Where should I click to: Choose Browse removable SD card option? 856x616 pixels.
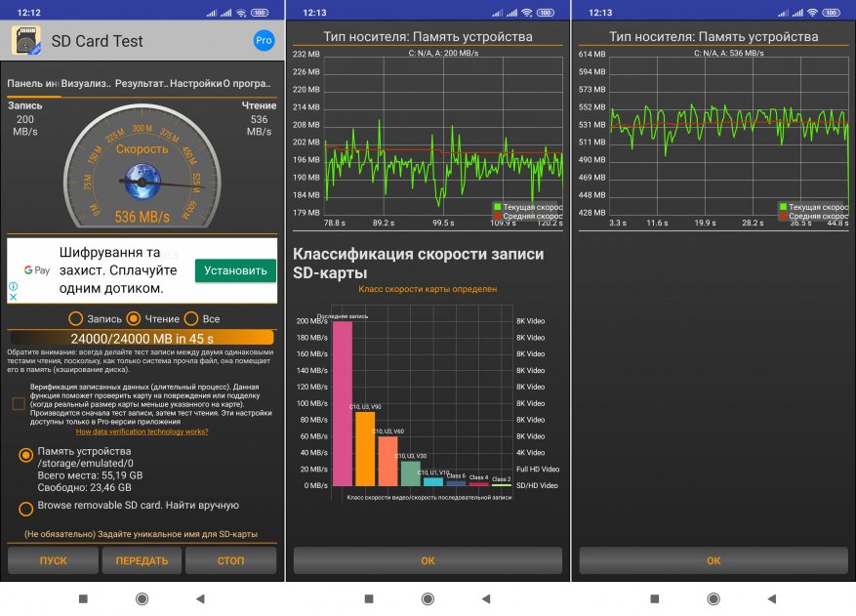point(25,509)
